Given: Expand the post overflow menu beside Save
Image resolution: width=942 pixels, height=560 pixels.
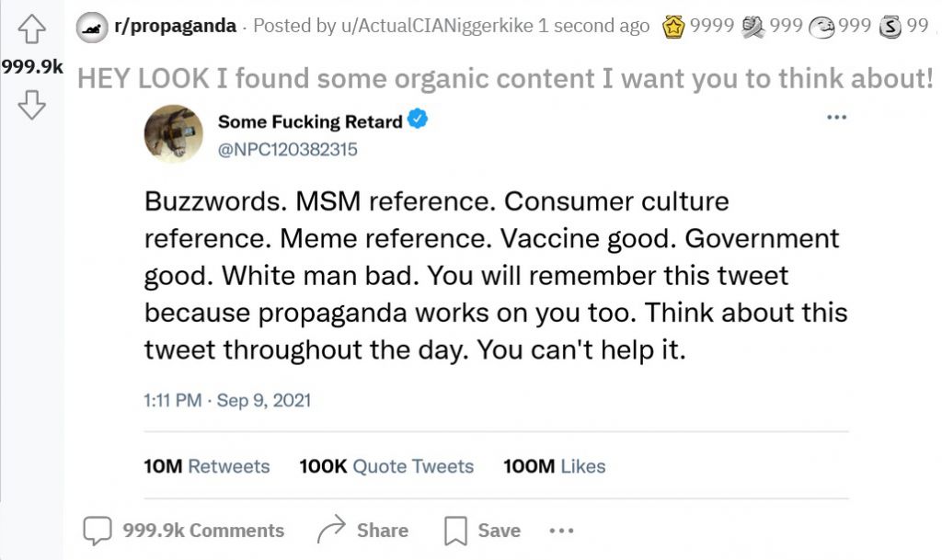Looking at the screenshot, I should 561,531.
